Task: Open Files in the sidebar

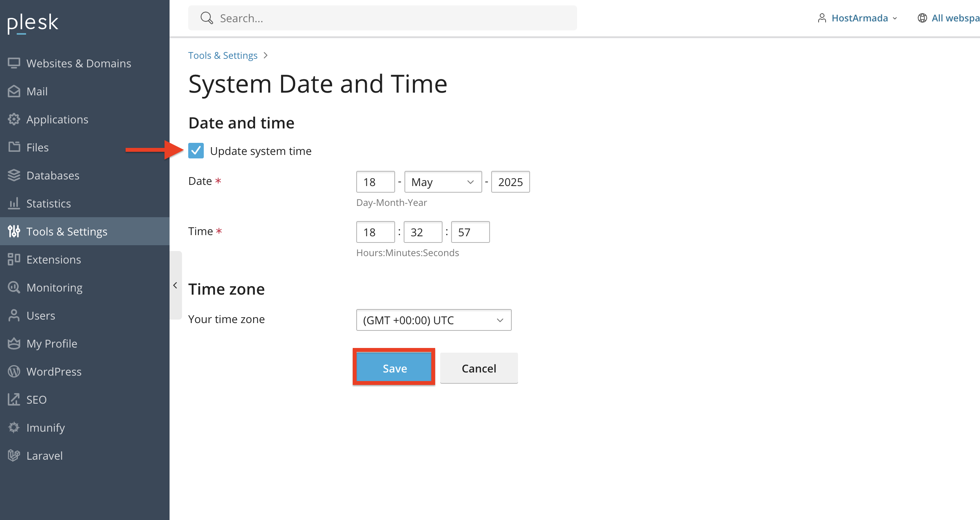Action: (85, 147)
